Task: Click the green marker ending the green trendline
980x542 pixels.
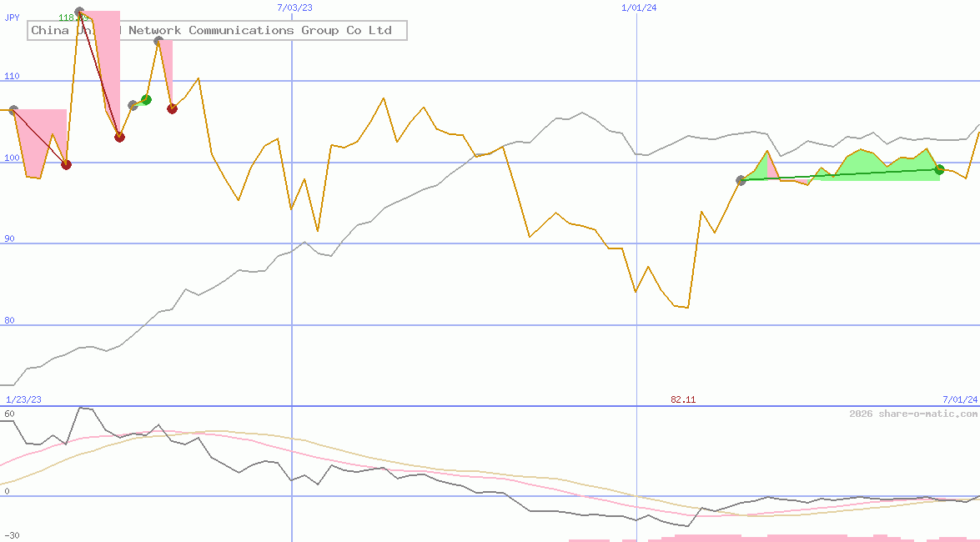Action: pyautogui.click(x=939, y=169)
